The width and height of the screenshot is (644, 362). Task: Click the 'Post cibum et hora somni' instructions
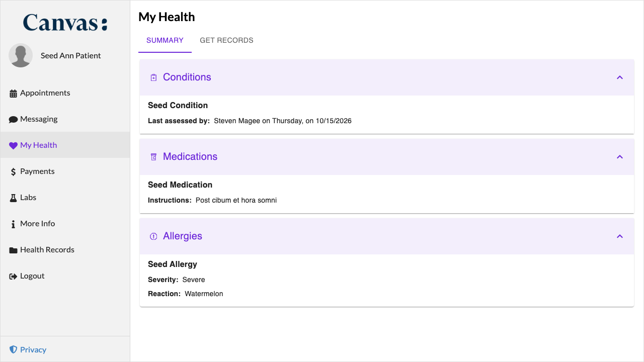(x=236, y=200)
